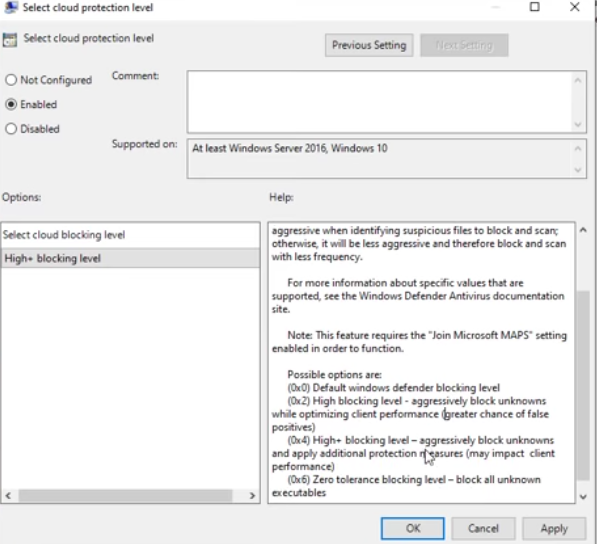Click the '(0x4) High+ blocking level' help line
This screenshot has height=544, width=597.
[x=420, y=440]
